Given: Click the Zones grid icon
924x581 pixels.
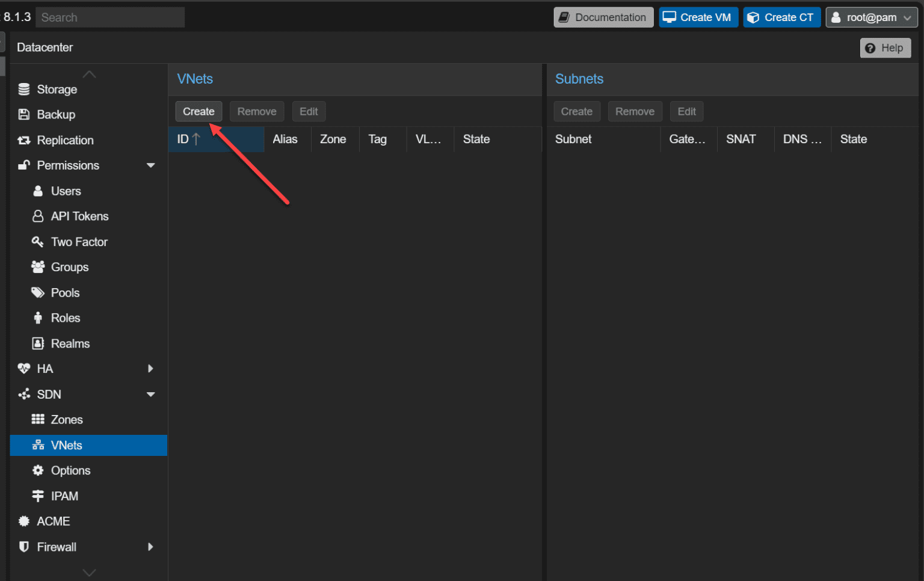Looking at the screenshot, I should pyautogui.click(x=37, y=419).
